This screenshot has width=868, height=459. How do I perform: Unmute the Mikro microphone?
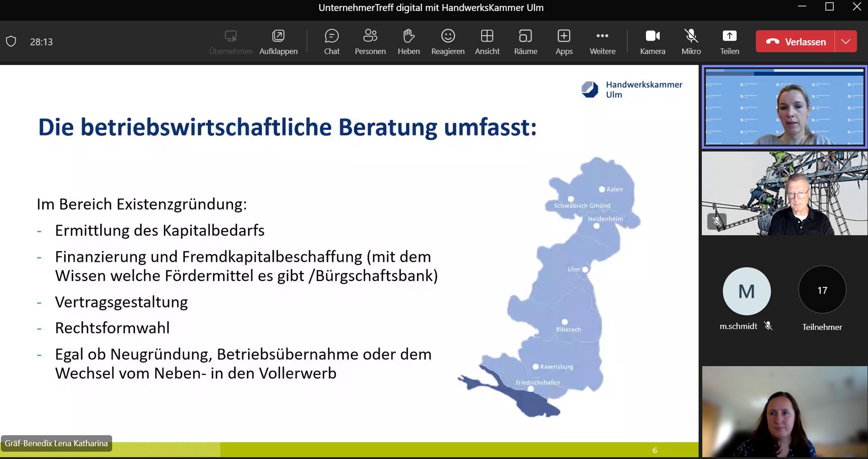[x=691, y=42]
